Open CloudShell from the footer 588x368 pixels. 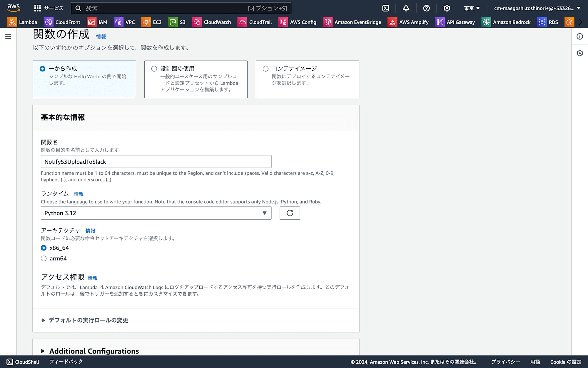coord(23,362)
